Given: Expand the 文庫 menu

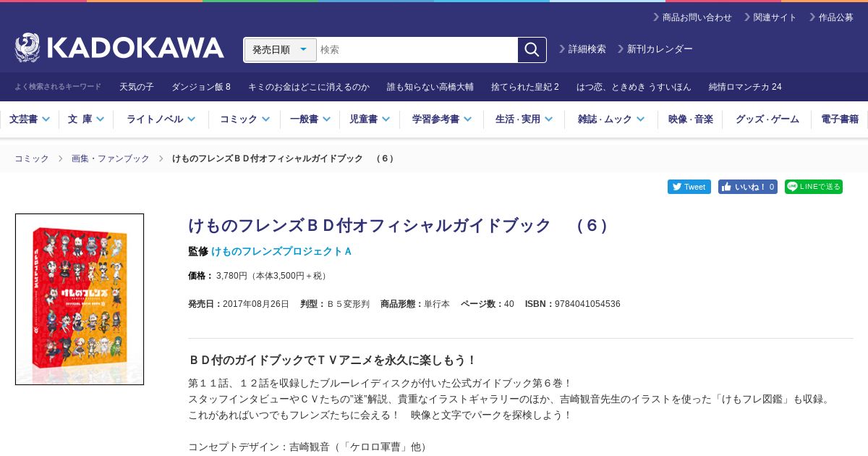Looking at the screenshot, I should coord(86,119).
